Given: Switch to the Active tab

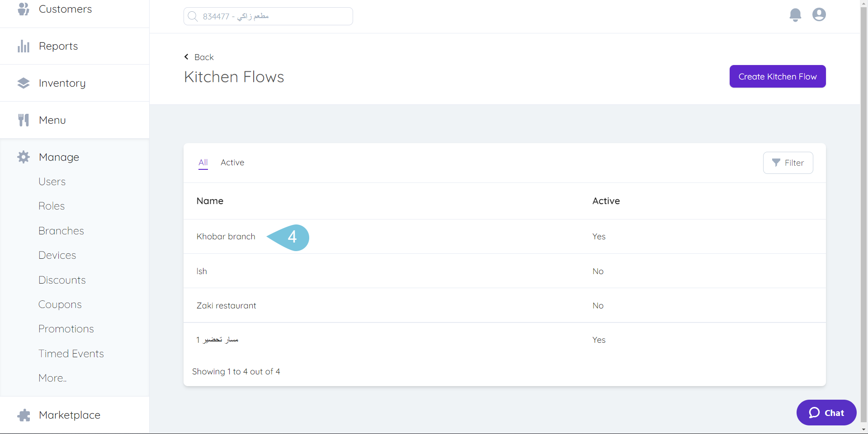Looking at the screenshot, I should point(232,163).
